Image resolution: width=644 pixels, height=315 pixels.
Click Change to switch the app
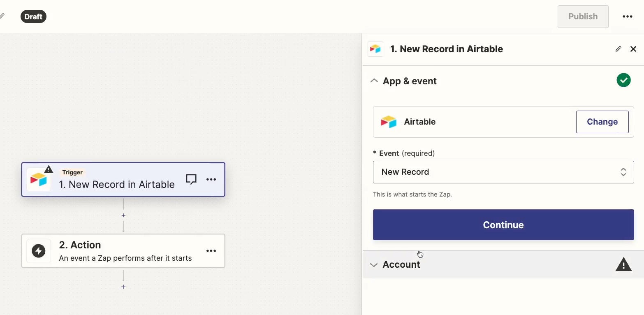click(602, 122)
